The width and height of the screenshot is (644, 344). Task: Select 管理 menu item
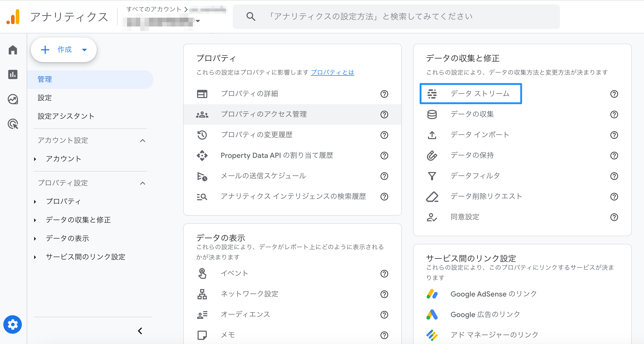point(45,79)
